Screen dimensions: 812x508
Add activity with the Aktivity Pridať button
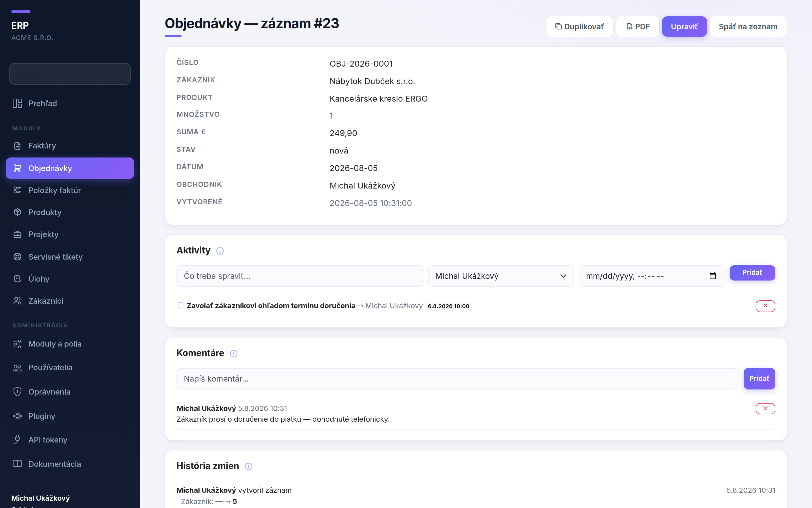coord(752,272)
